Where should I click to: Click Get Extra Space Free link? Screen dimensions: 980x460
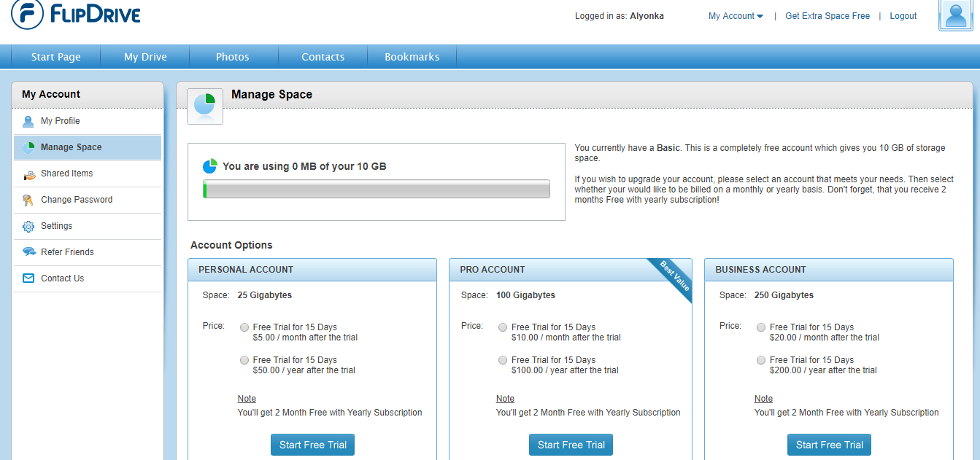827,16
